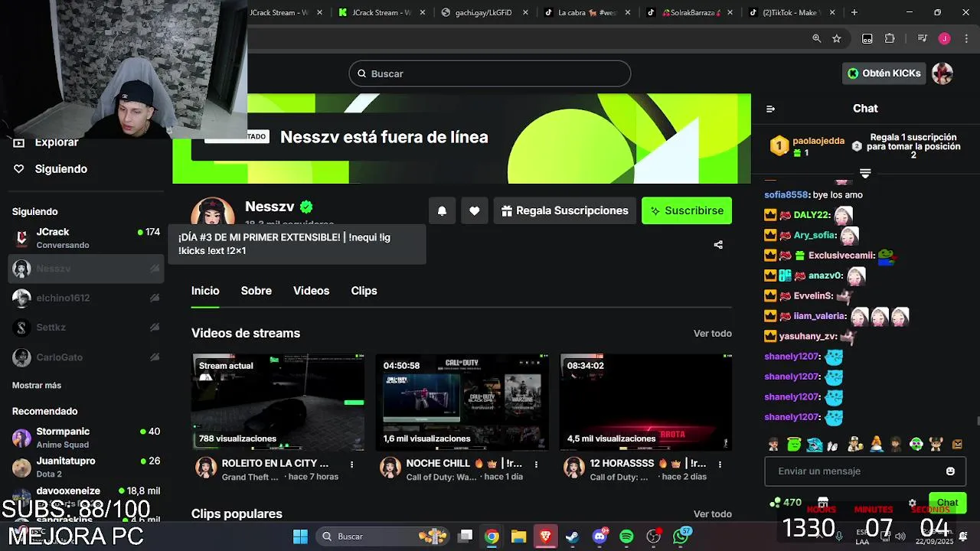The width and height of the screenshot is (980, 551).
Task: Open elchino1612 channel in the sidebar
Action: 87,298
